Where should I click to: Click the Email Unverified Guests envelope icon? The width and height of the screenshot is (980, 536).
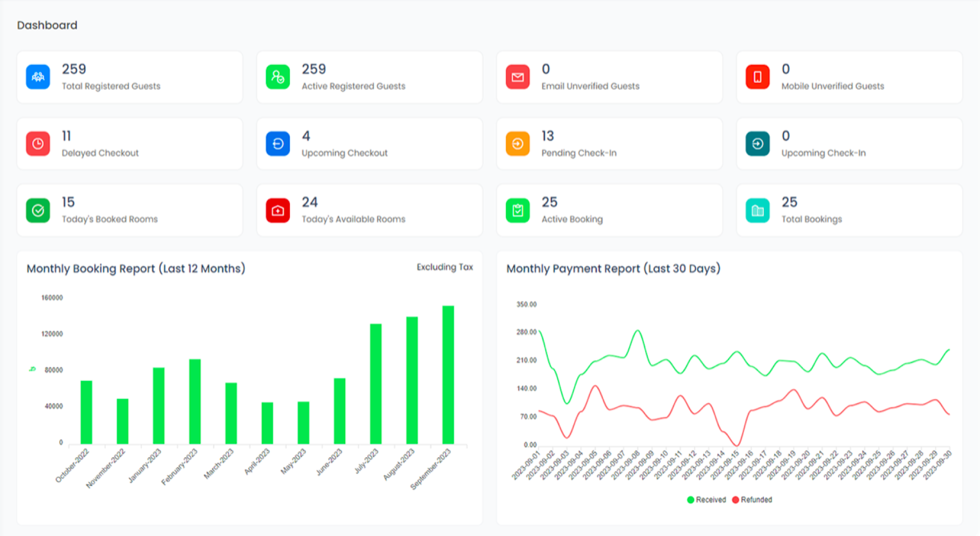point(517,77)
